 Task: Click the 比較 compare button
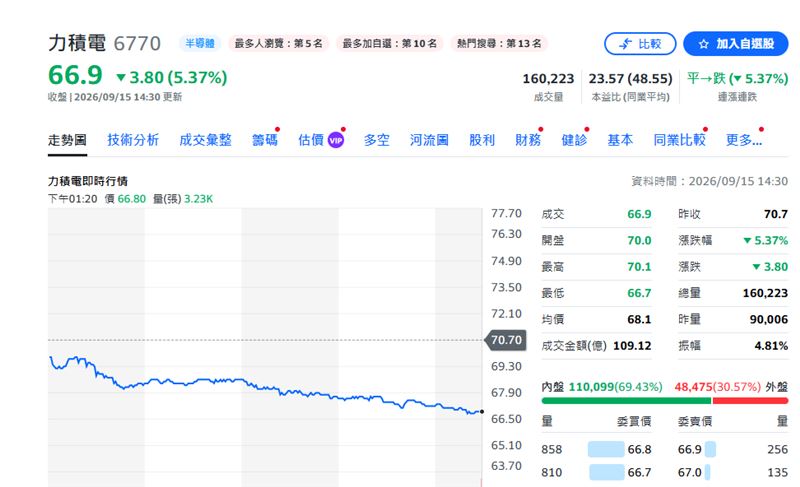coord(640,44)
